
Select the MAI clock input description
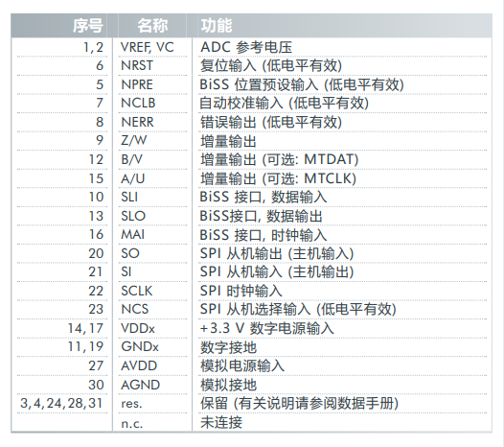point(263,235)
